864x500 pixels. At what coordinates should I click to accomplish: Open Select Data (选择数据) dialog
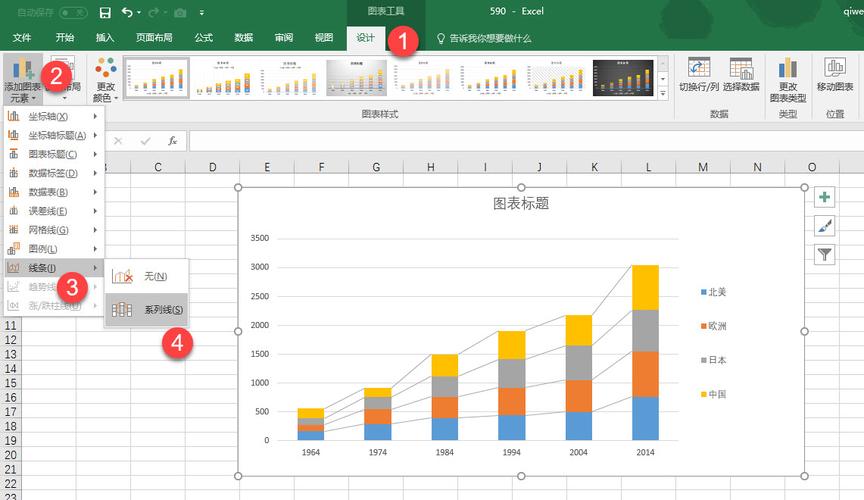point(741,74)
